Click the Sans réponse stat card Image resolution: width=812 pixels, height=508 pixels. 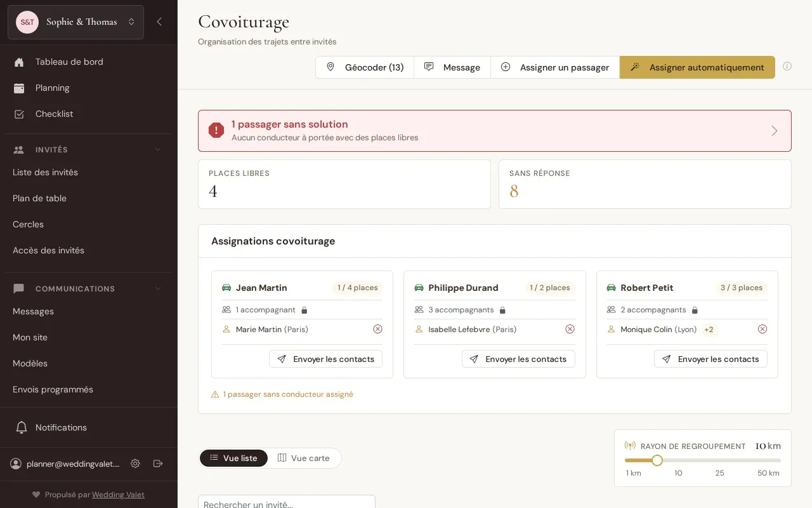click(x=645, y=184)
